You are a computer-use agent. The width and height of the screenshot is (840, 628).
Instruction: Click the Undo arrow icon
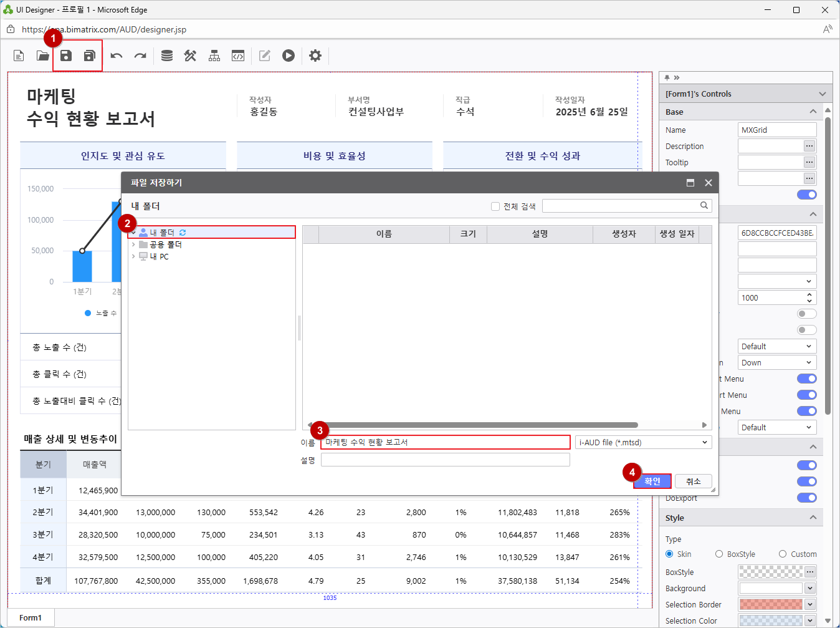pos(117,56)
